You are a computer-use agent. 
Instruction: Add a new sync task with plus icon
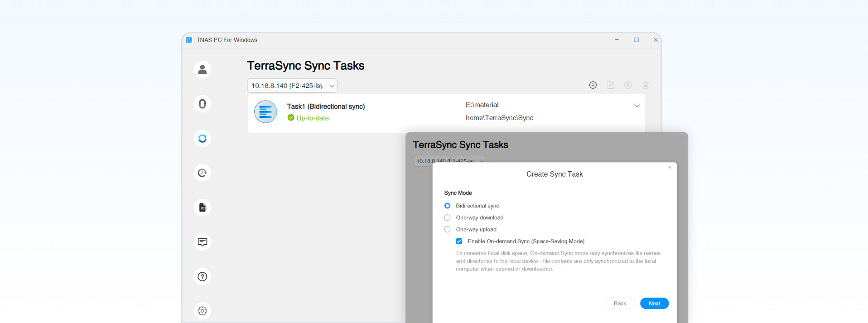point(593,85)
